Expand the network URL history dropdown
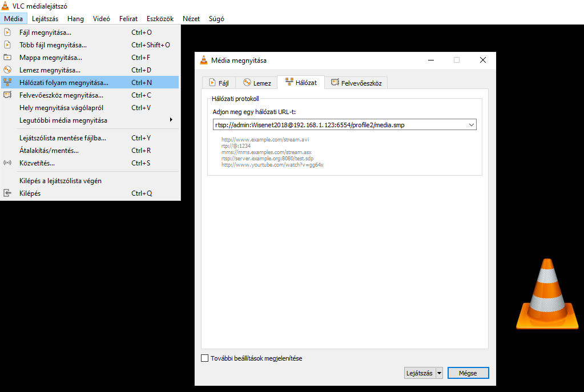 pos(471,125)
